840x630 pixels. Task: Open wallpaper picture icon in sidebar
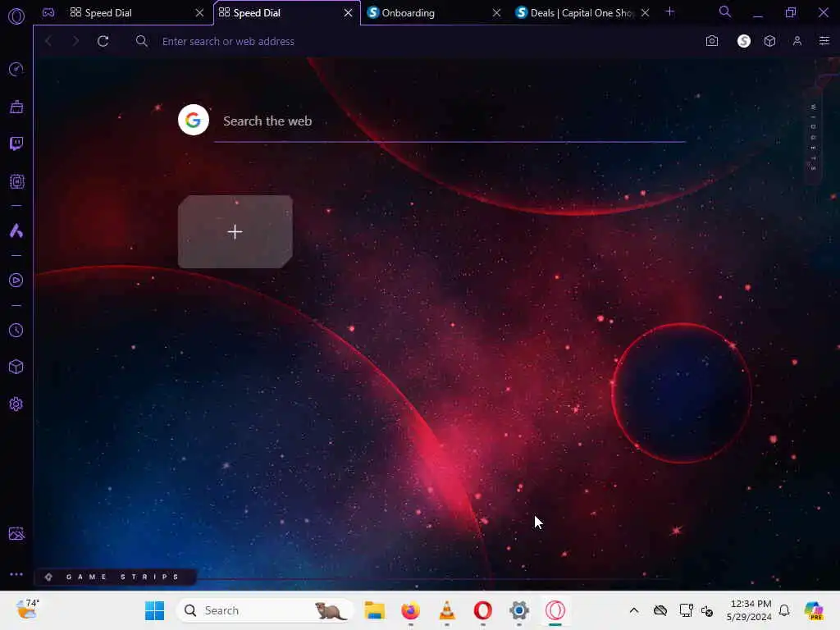coord(16,533)
